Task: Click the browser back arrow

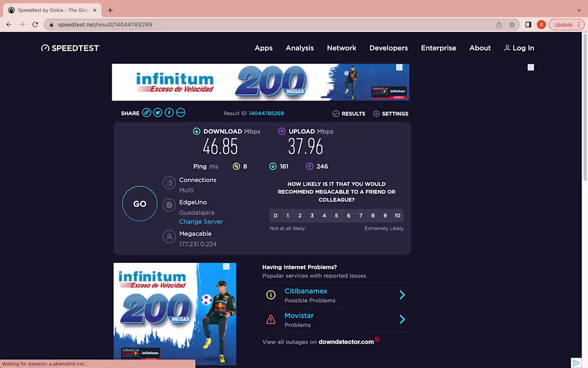Action: [9, 25]
